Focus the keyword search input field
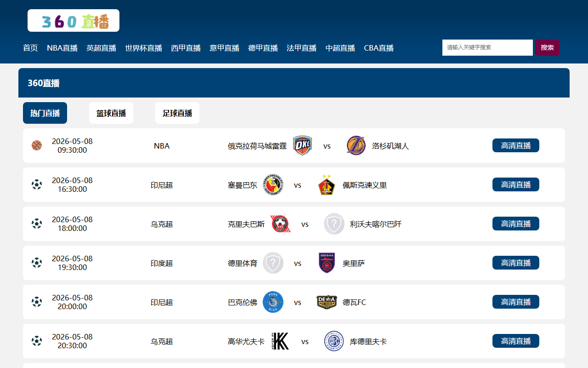588x368 pixels. (x=487, y=47)
